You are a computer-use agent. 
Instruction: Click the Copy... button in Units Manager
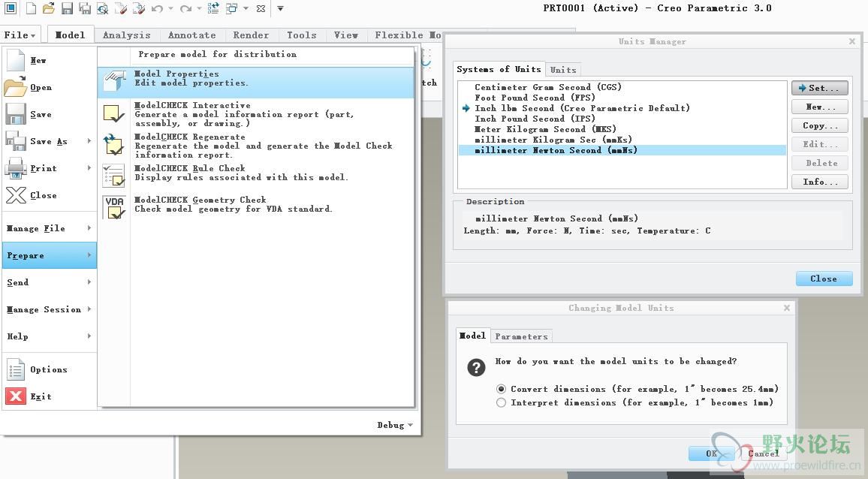(820, 125)
